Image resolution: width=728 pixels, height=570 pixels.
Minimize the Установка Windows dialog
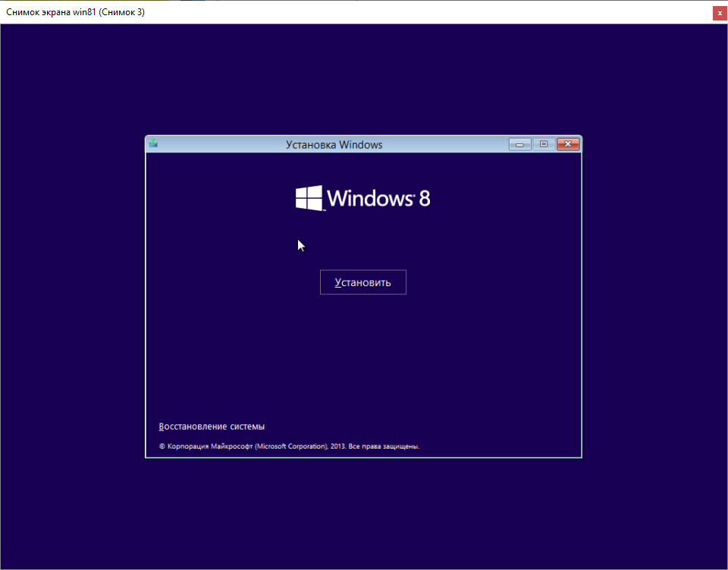click(x=520, y=144)
